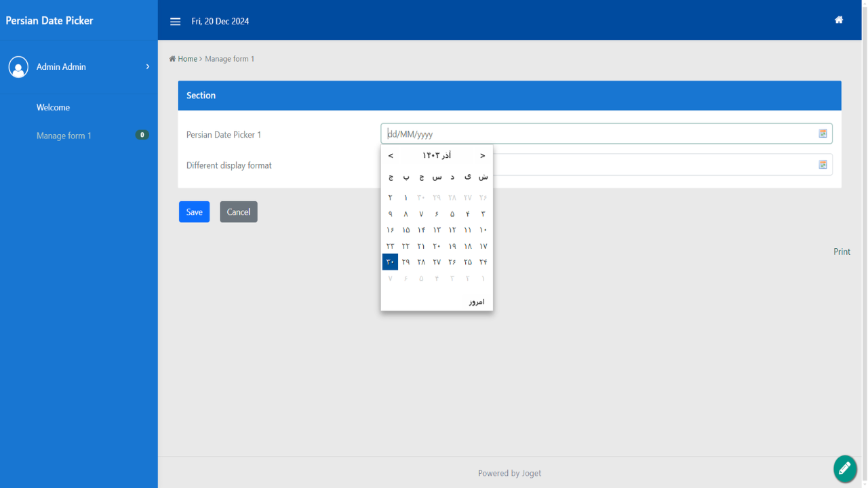Toggle the sidebar with the hamburger icon

pos(175,22)
